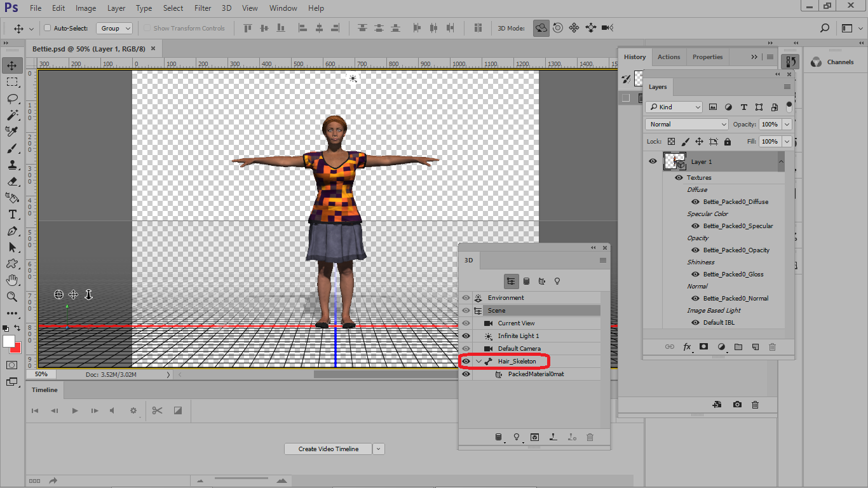Viewport: 868px width, 488px height.
Task: Select the Lasso tool
Action: coord(12,98)
